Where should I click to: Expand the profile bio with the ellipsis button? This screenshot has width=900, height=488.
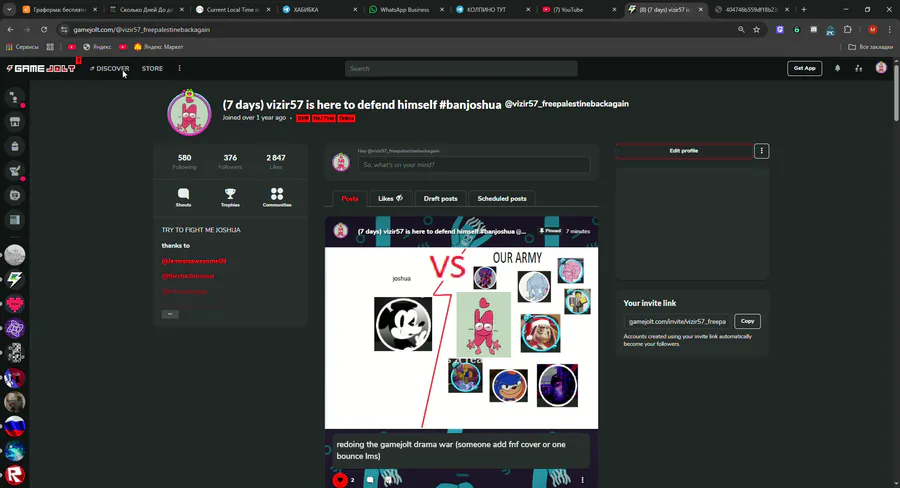(x=170, y=314)
